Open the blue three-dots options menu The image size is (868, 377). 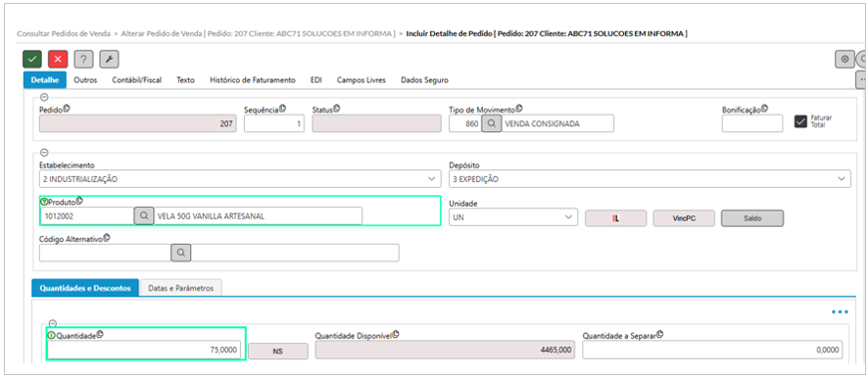(x=840, y=311)
